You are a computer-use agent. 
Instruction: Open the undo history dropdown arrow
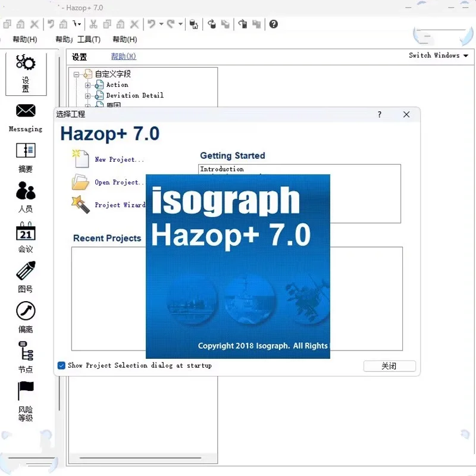click(161, 24)
